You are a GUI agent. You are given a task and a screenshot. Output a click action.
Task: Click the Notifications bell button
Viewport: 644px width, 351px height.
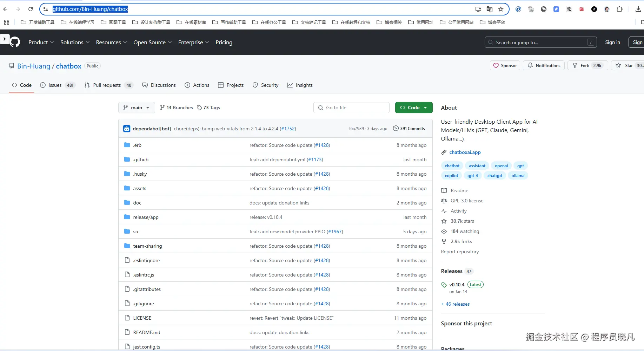[544, 66]
